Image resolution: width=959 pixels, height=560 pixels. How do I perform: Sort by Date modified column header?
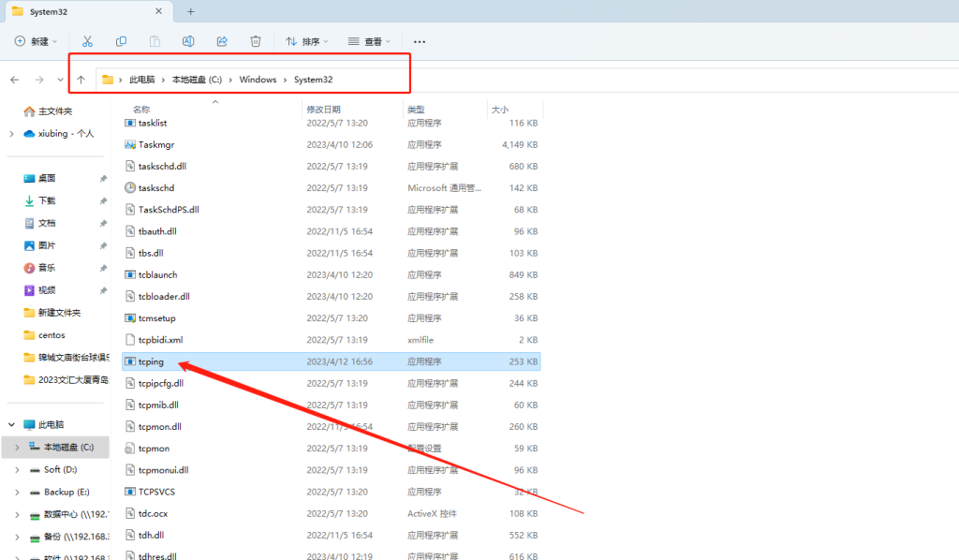323,110
